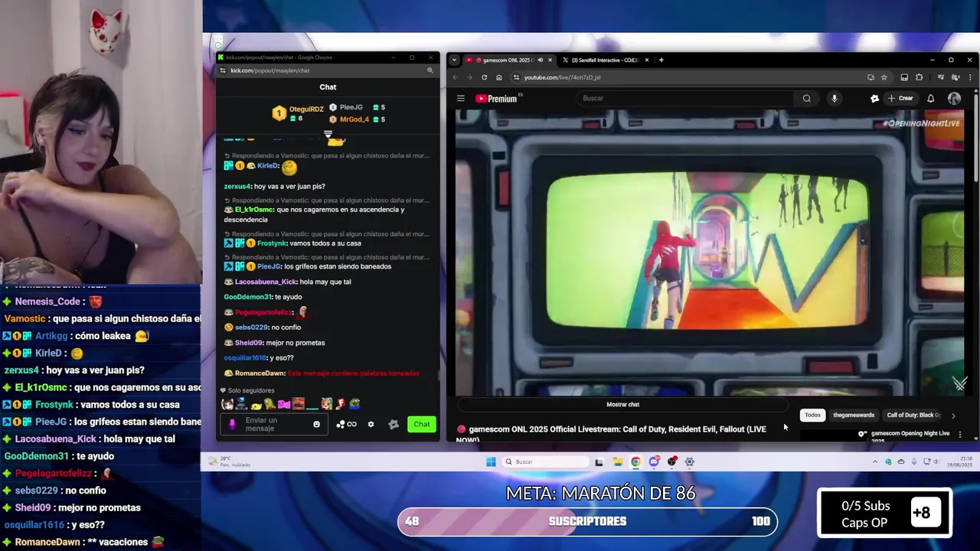Go to YouTube Premium home logo
Image resolution: width=980 pixels, height=551 pixels.
[x=497, y=98]
